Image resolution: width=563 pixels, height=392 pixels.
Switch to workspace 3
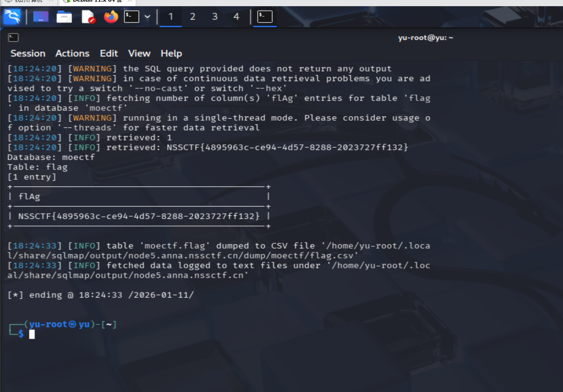tap(215, 16)
